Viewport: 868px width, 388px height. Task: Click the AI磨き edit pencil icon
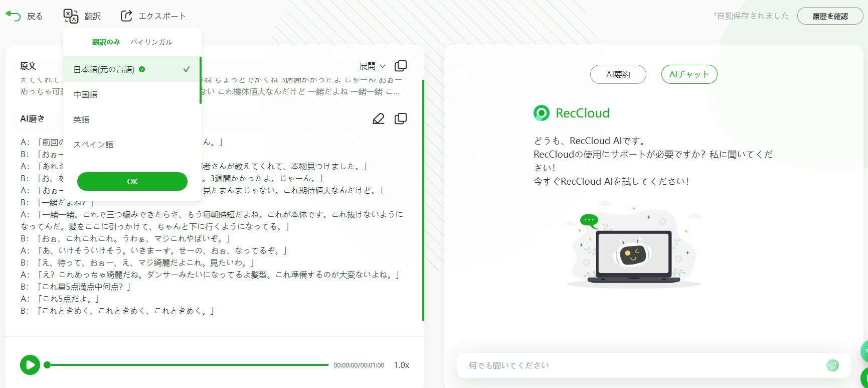(379, 118)
